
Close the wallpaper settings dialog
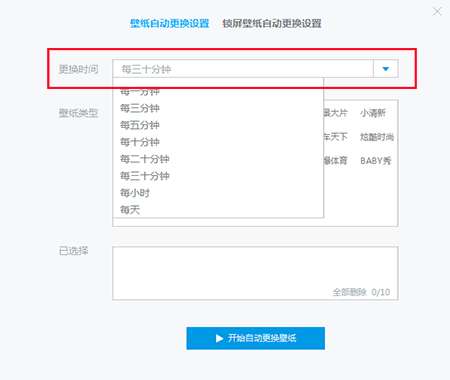pyautogui.click(x=437, y=12)
